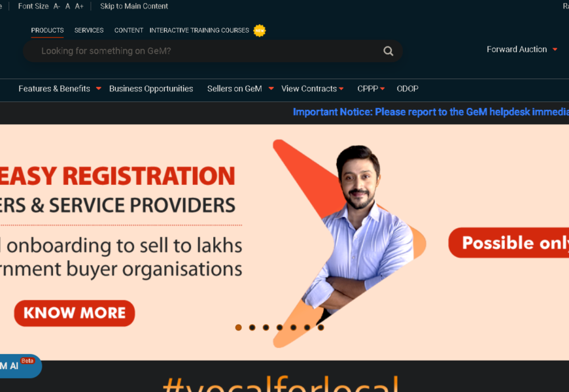Switch to the SERVICES tab
Image resolution: width=569 pixels, height=392 pixels.
click(x=89, y=31)
